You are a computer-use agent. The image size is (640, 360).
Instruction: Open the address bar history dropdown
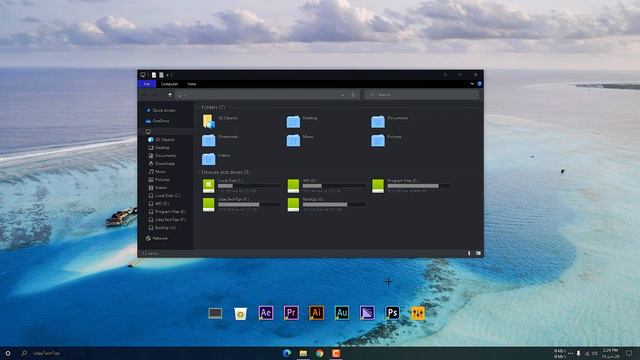pyautogui.click(x=342, y=95)
